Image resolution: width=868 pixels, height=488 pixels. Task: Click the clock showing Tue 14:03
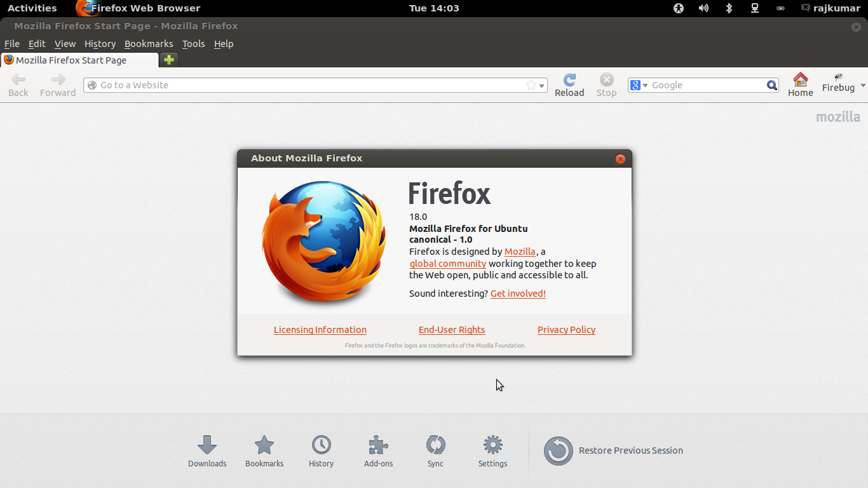(x=434, y=8)
